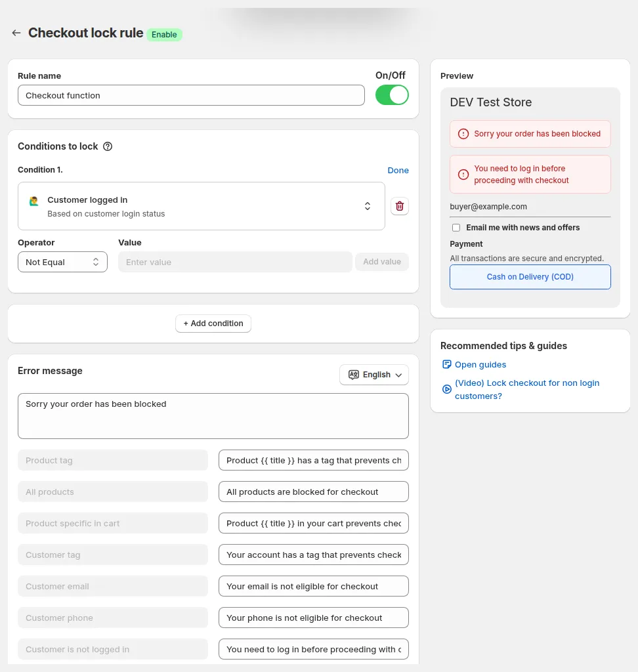Viewport: 638px width, 672px height.
Task: Delete Condition 1 with the trash icon
Action: (400, 206)
